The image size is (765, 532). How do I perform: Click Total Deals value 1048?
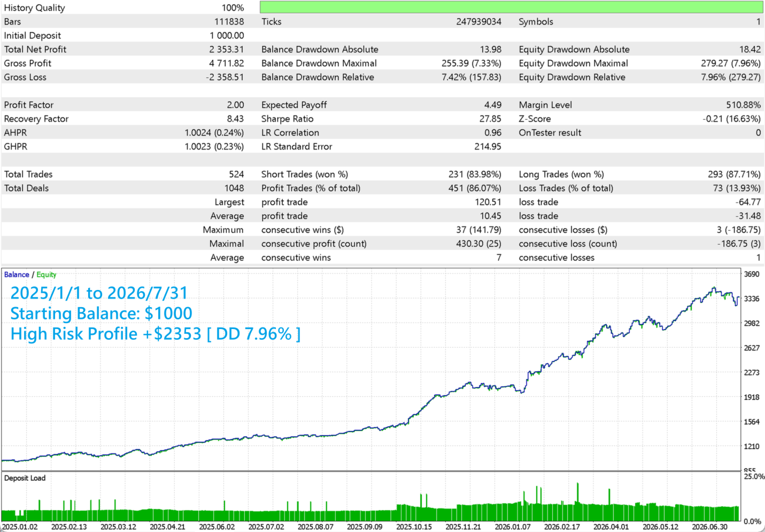click(x=234, y=189)
